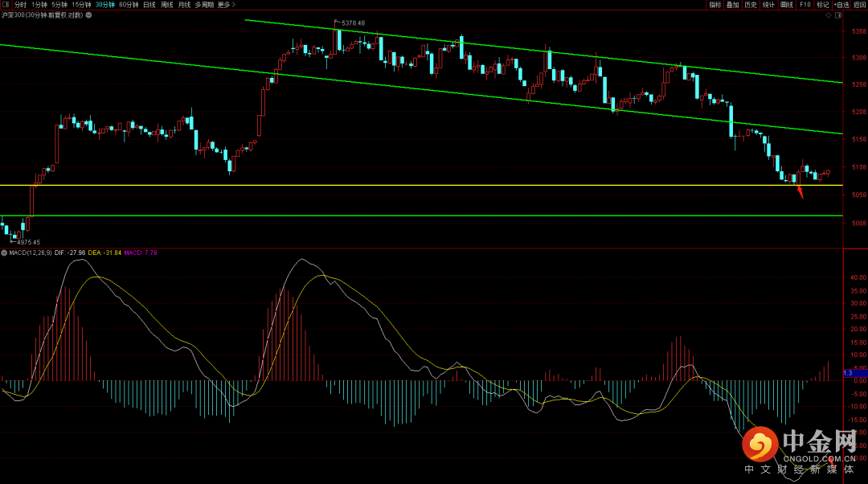Viewport: 868px width, 484px height.
Task: Click the 5378.48 high price label
Action: pyautogui.click(x=352, y=23)
